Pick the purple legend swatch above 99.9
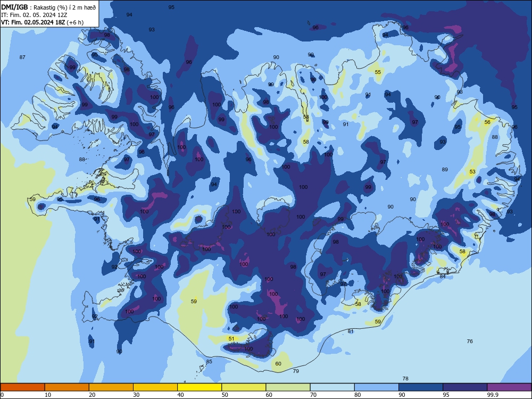The image size is (532, 399). [x=509, y=387]
